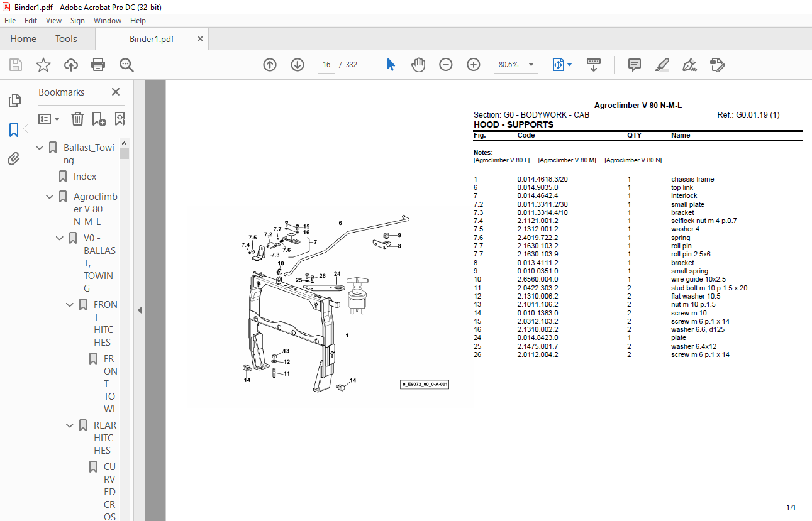Viewport: 812px width, 521px height.
Task: Collapse the V0 - BALLAST, TOWING bookmark
Action: (x=60, y=238)
